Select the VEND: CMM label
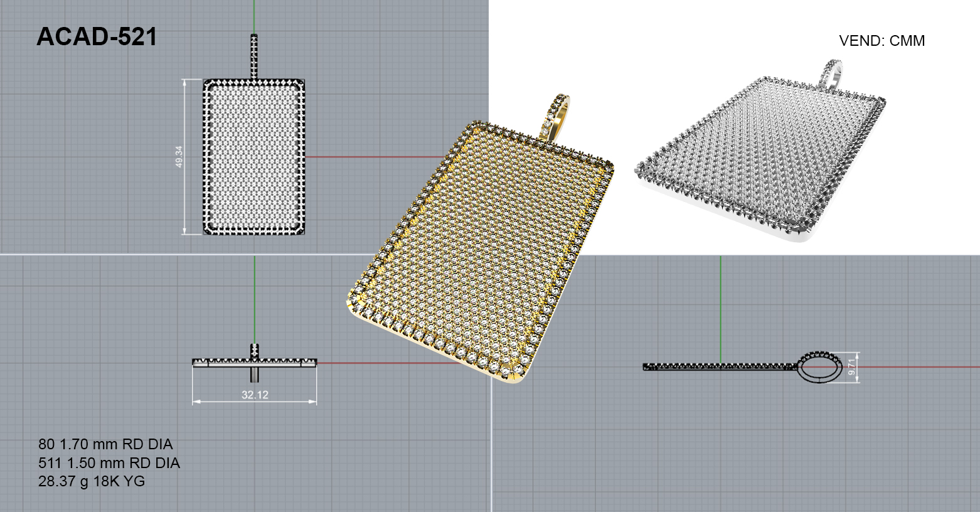 (x=881, y=41)
